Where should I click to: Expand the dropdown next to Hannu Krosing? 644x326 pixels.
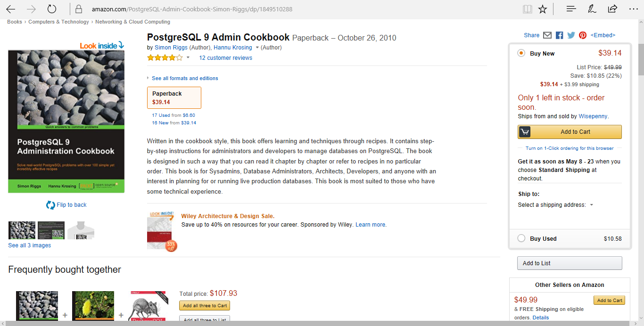tap(256, 47)
